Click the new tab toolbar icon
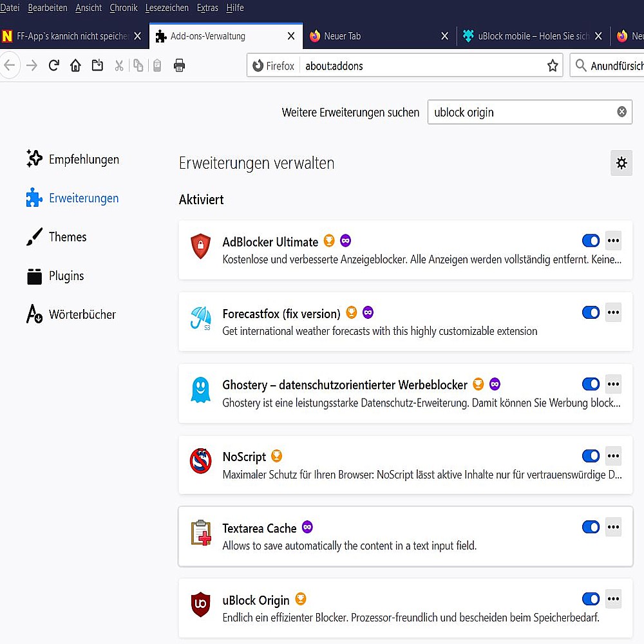 pyautogui.click(x=97, y=65)
